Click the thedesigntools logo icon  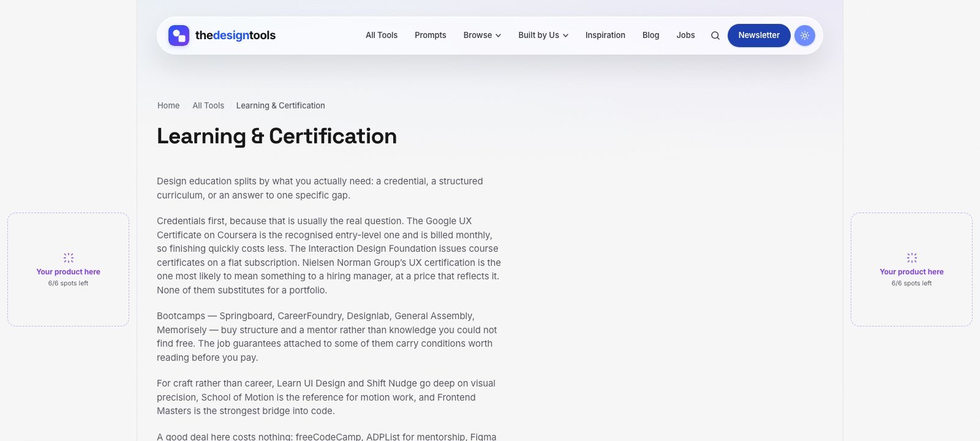tap(179, 36)
